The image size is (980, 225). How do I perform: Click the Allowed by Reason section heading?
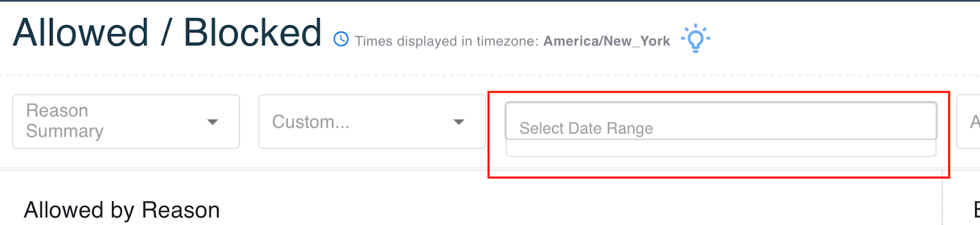coord(122,210)
